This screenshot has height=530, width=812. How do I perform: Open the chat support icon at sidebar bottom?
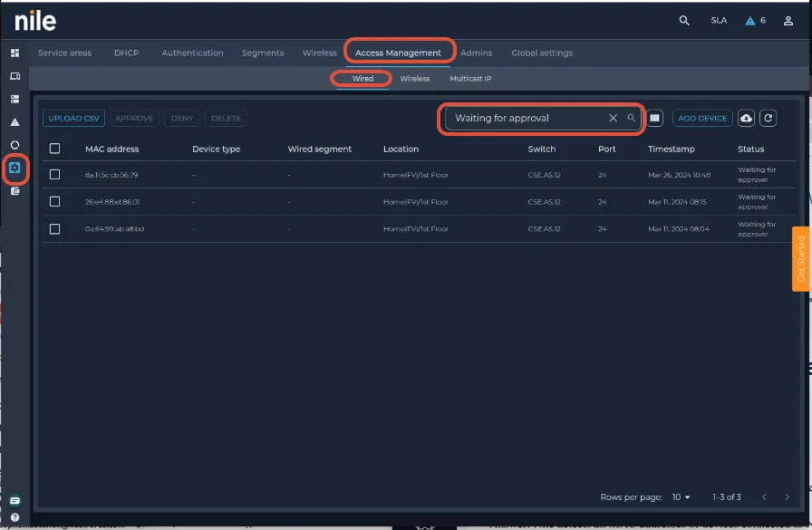tap(15, 500)
